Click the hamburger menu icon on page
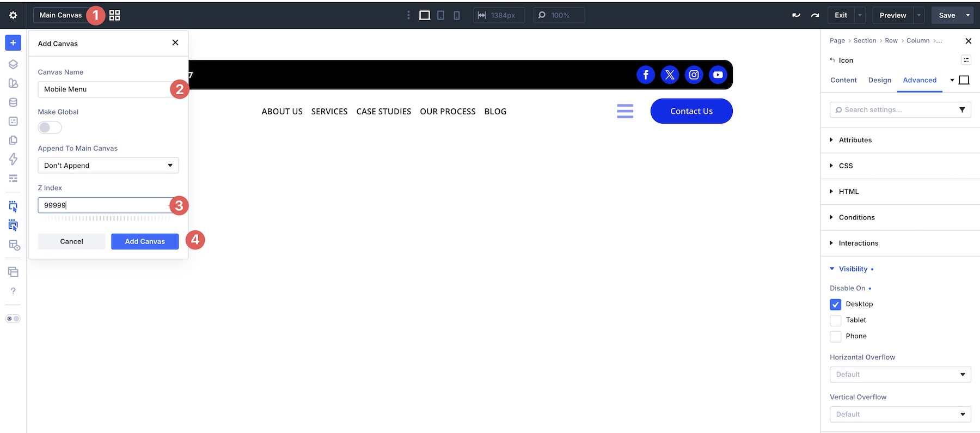This screenshot has height=433, width=980. coord(625,111)
